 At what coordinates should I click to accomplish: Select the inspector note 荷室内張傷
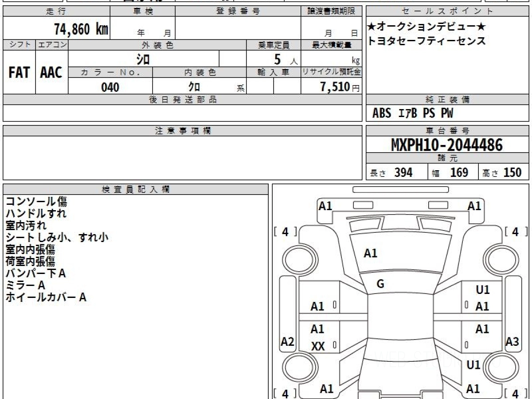coord(30,262)
